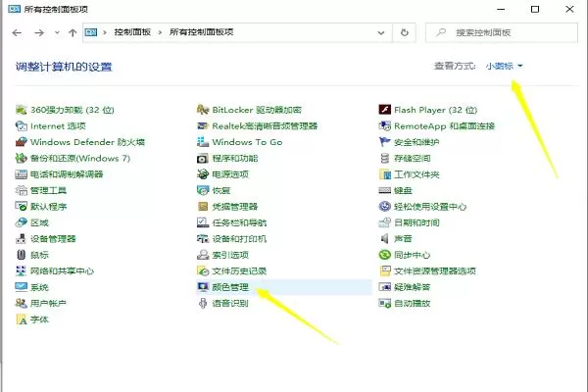Open the 网络和共享中心 link
Screen dimensions: 588x392
(x=62, y=270)
